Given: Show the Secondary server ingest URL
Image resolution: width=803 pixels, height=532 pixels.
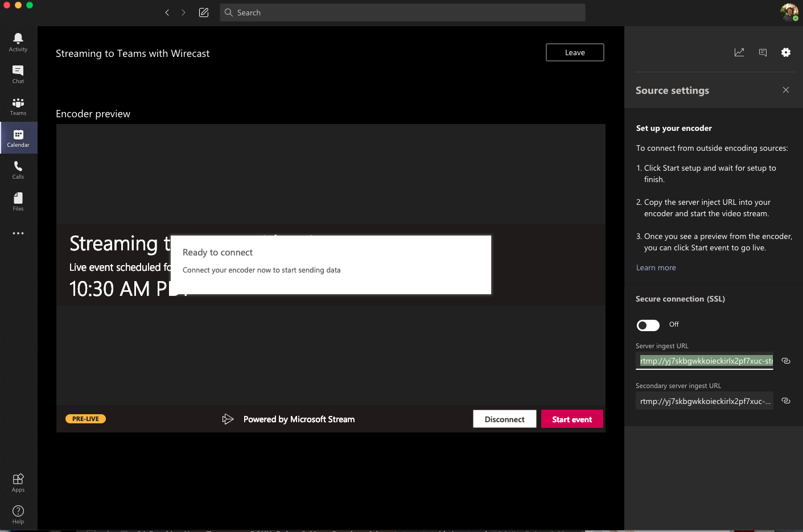Looking at the screenshot, I should coord(785,401).
